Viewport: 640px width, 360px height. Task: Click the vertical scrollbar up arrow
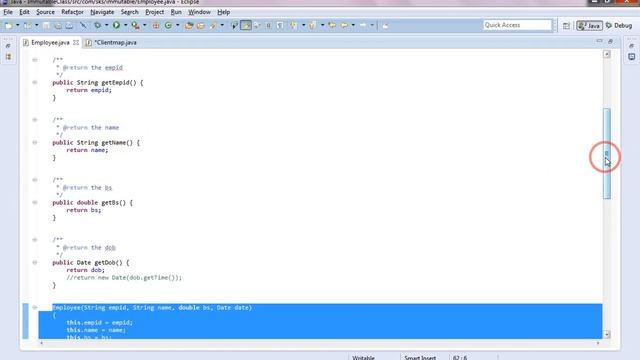(607, 54)
